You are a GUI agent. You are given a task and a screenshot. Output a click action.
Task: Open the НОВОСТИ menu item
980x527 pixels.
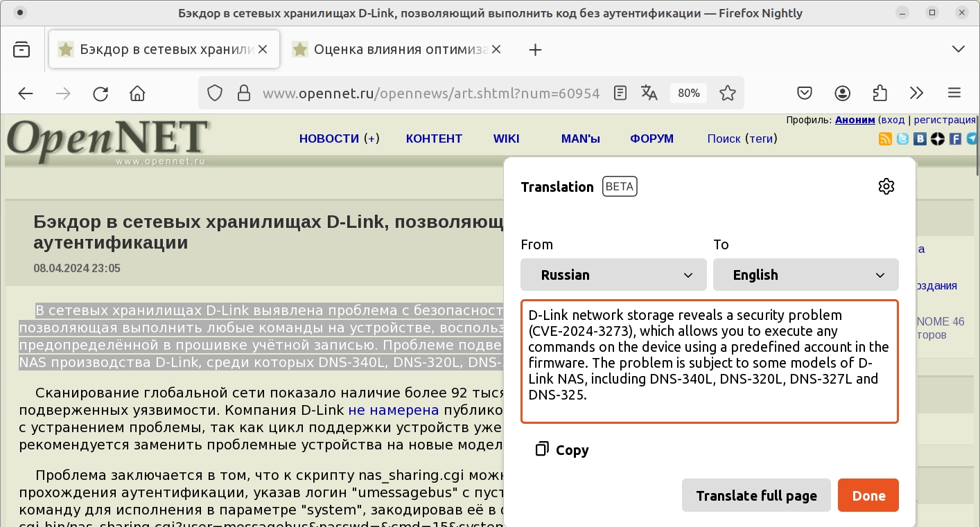pyautogui.click(x=329, y=139)
